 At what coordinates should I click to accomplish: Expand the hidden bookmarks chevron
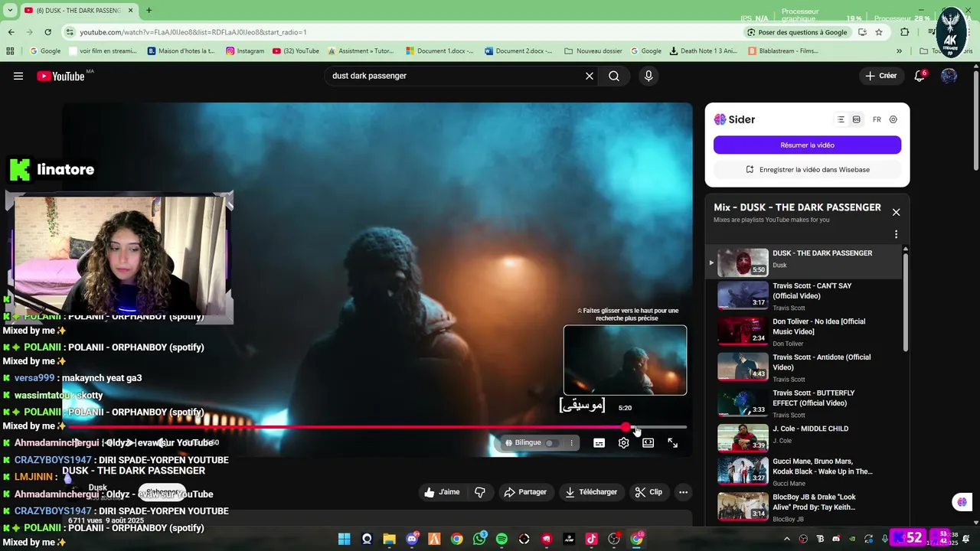click(899, 51)
